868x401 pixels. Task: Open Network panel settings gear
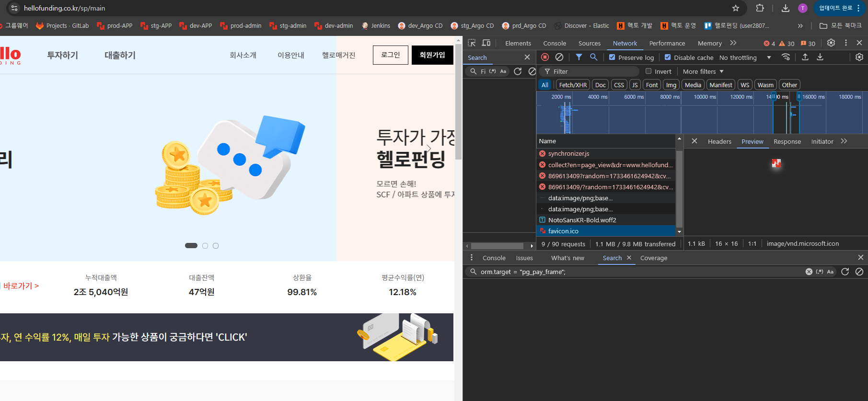point(859,57)
